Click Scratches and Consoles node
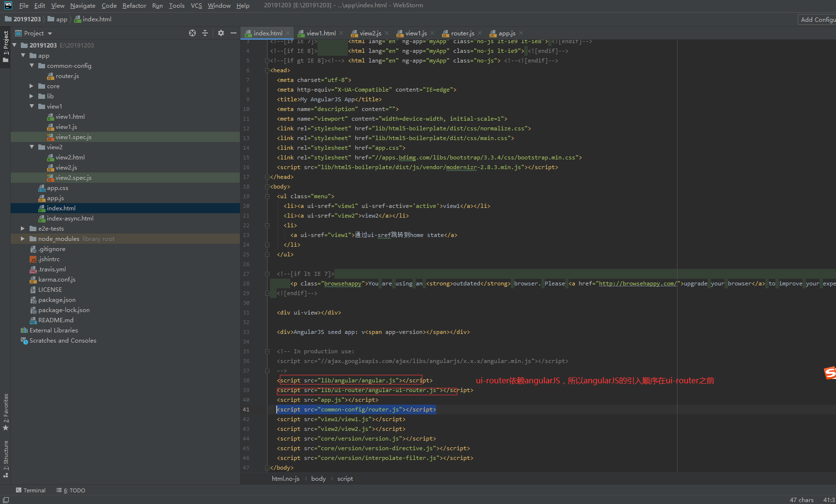 [x=63, y=340]
